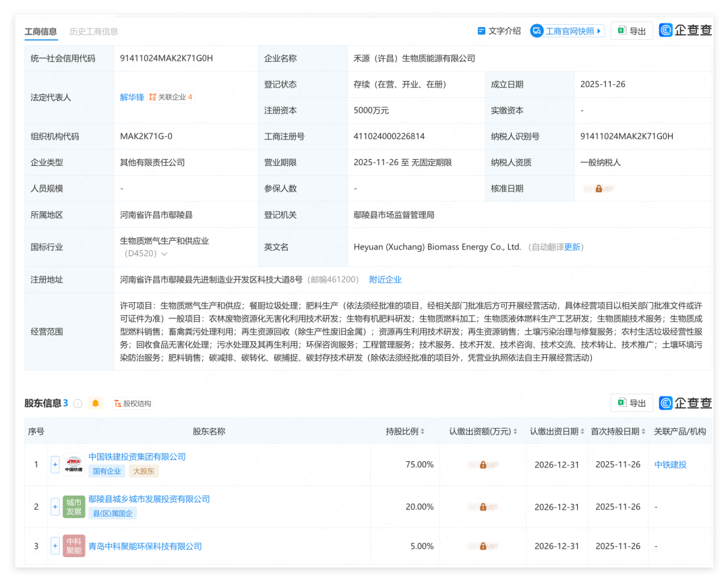Screen dimensions: 728x582
Task: Expand shareholder row 1 with the plus button
Action: (55, 464)
